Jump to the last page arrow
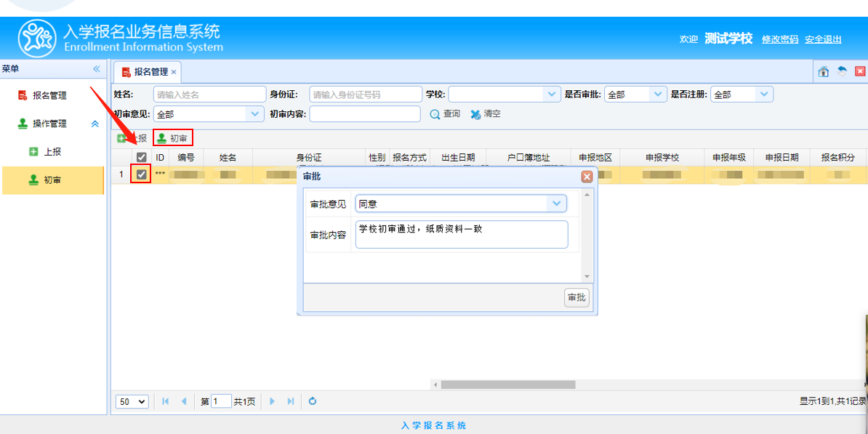This screenshot has width=868, height=434. point(291,401)
